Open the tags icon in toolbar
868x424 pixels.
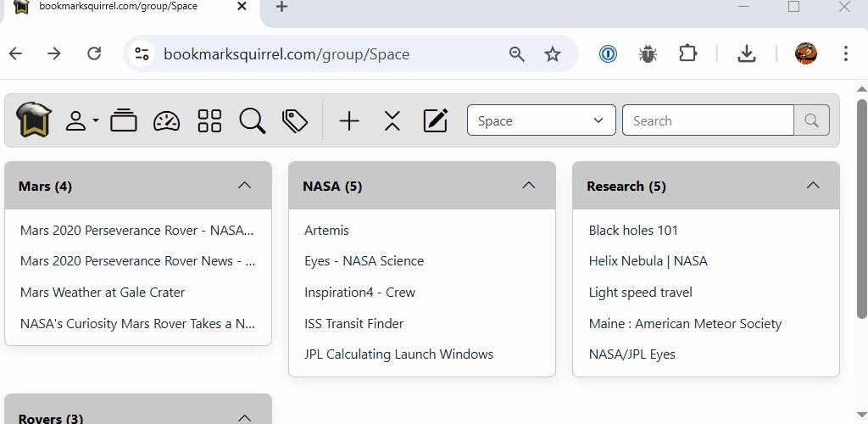(x=295, y=120)
